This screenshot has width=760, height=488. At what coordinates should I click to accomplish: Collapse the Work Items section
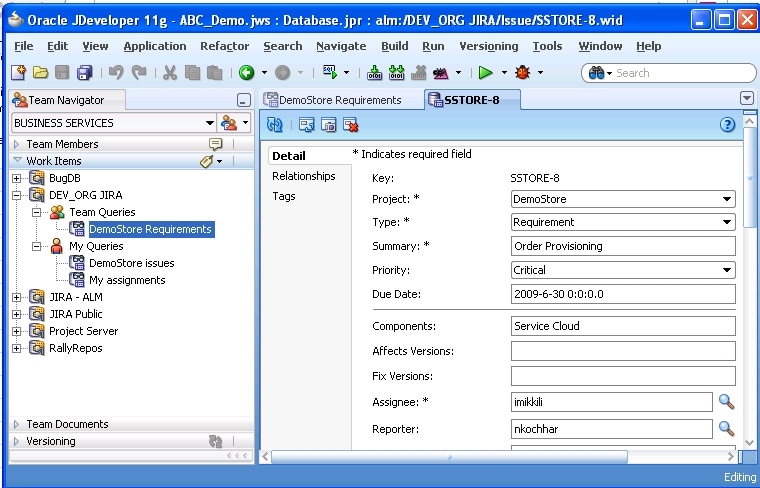coord(17,159)
